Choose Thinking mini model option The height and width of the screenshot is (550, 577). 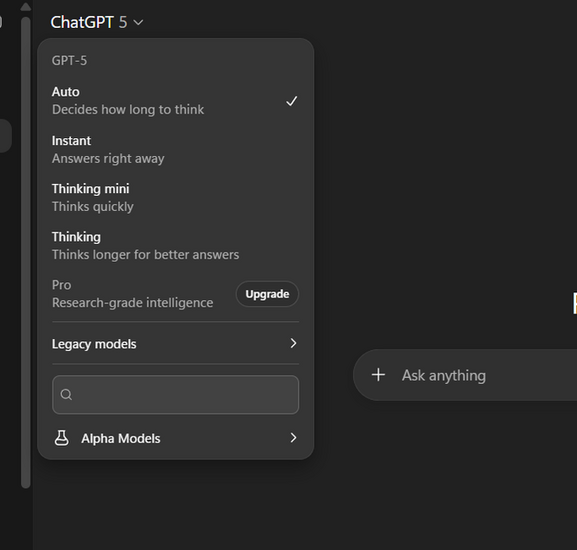point(176,198)
